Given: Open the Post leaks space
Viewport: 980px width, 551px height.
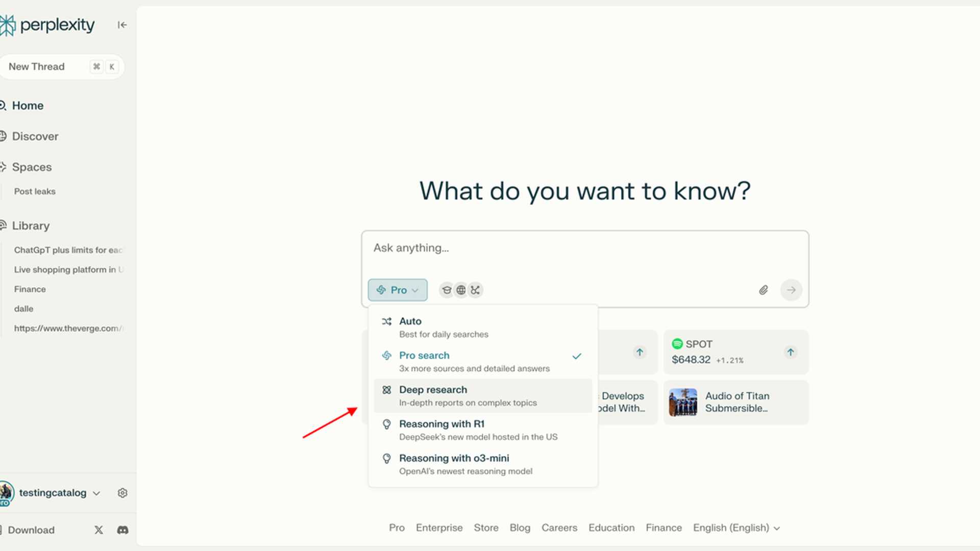Looking at the screenshot, I should point(35,191).
